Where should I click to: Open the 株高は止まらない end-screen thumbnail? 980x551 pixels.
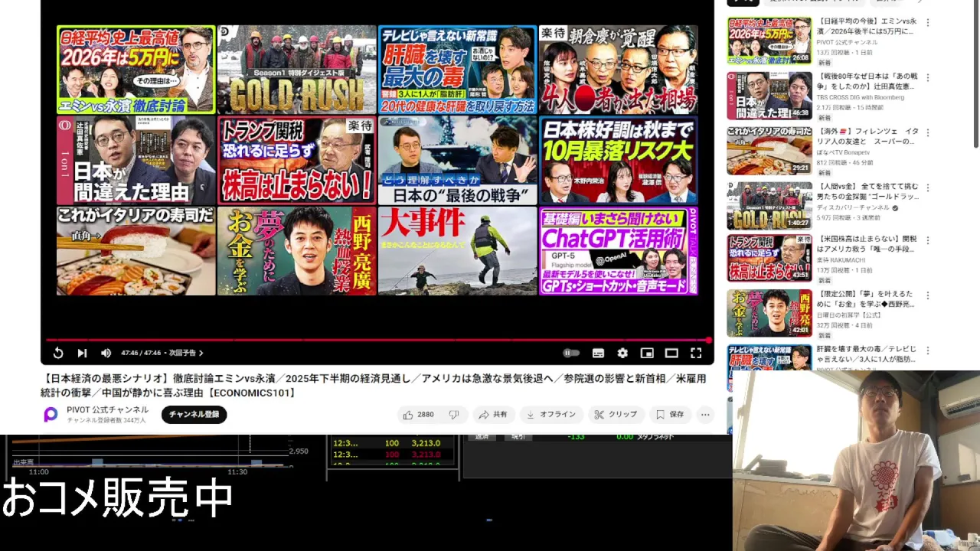point(297,161)
